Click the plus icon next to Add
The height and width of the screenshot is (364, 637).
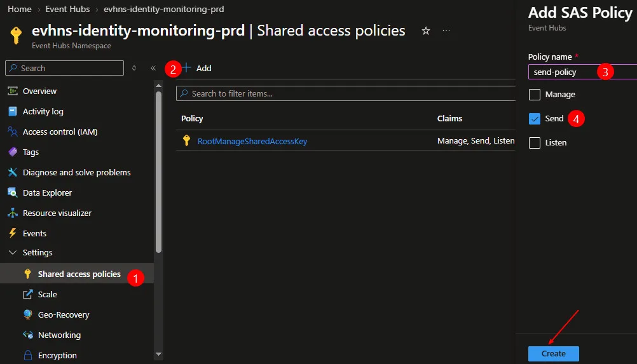186,68
